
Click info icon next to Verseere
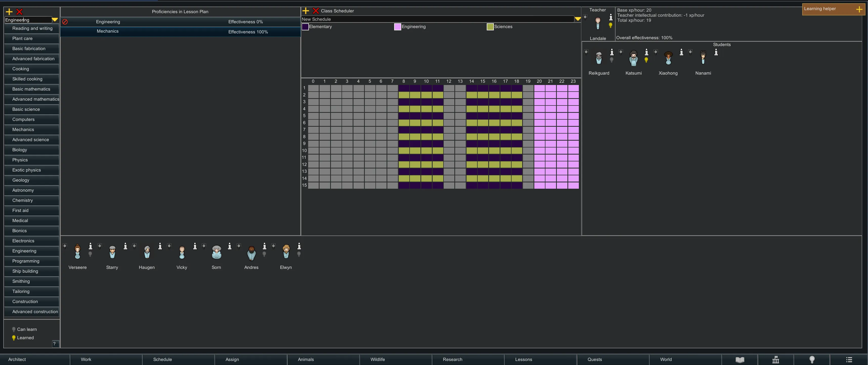click(x=90, y=246)
